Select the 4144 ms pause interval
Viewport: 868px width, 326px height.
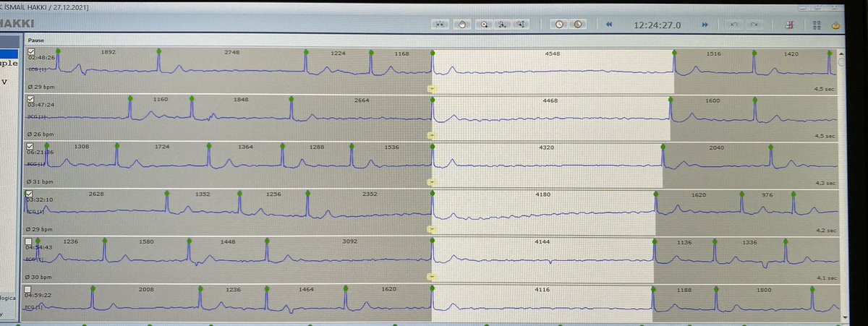point(543,259)
